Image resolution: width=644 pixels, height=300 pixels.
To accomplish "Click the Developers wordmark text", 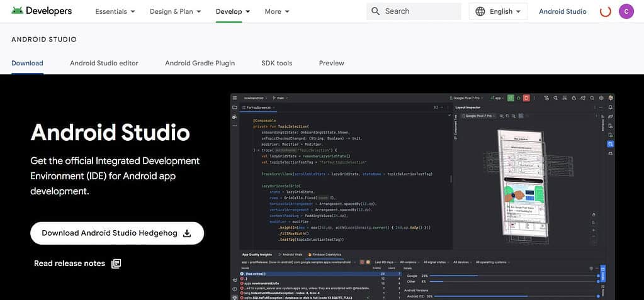I will 49,11.
